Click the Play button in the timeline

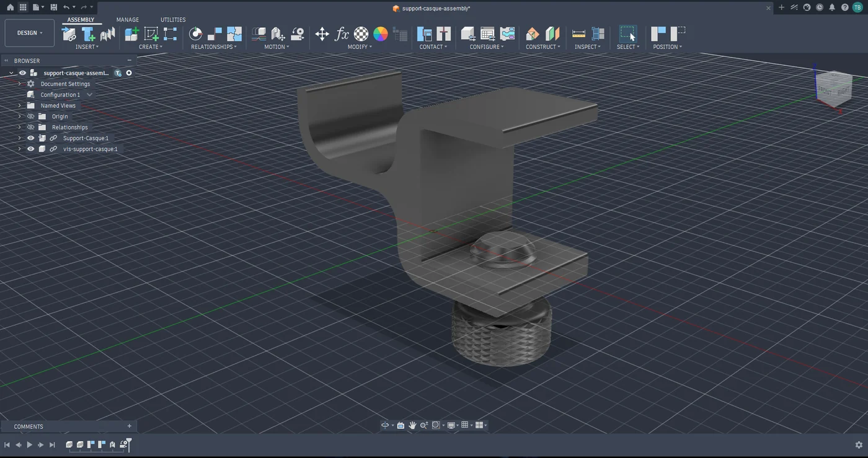click(29, 445)
